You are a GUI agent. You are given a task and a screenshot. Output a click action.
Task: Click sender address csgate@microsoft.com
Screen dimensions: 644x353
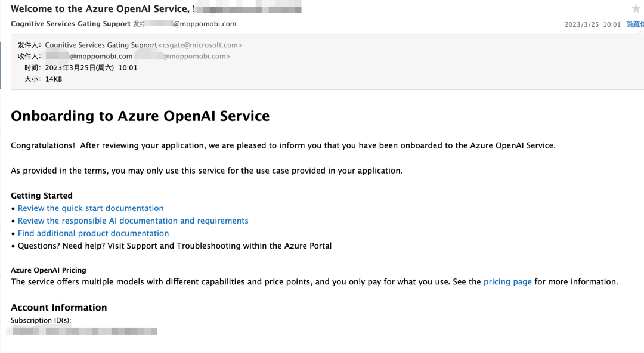coord(200,45)
